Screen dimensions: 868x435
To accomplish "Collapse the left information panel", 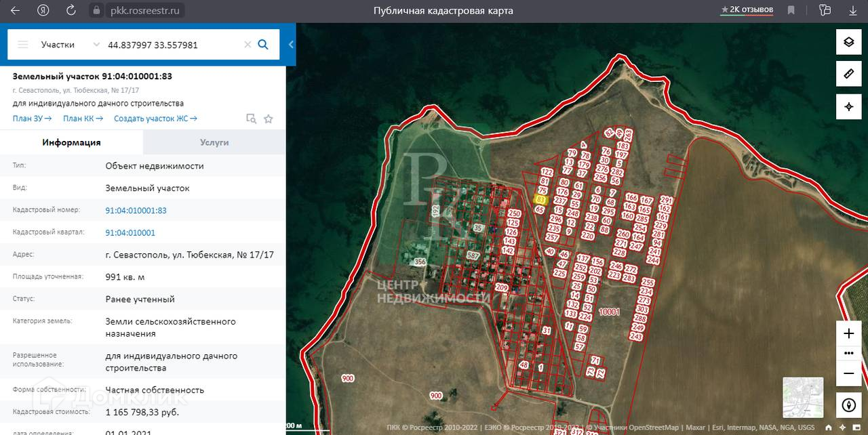I will pos(291,45).
